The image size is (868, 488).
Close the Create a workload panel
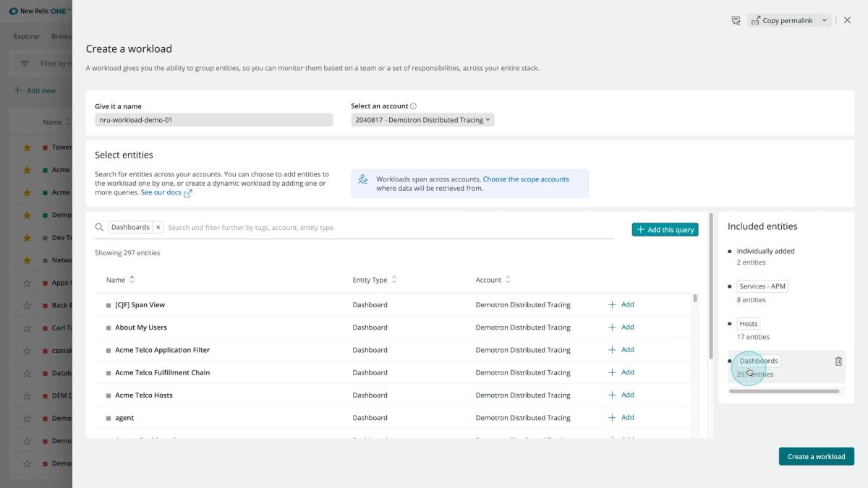847,20
